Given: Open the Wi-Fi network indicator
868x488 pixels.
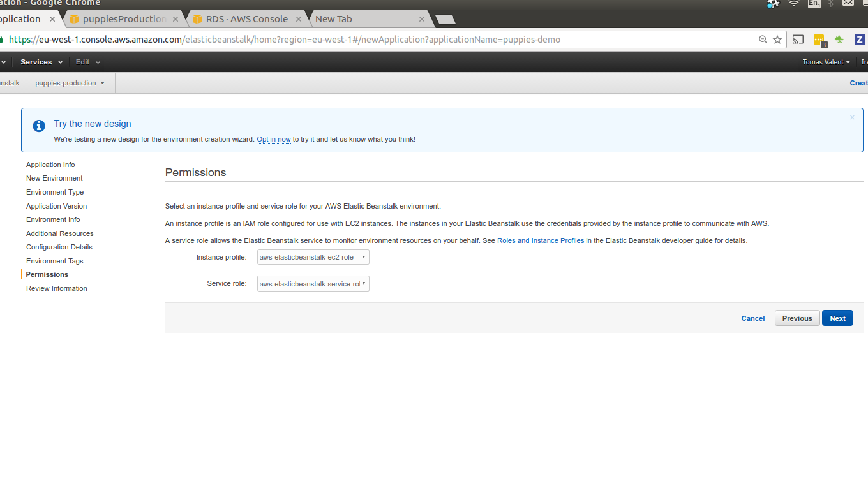Looking at the screenshot, I should click(794, 3).
